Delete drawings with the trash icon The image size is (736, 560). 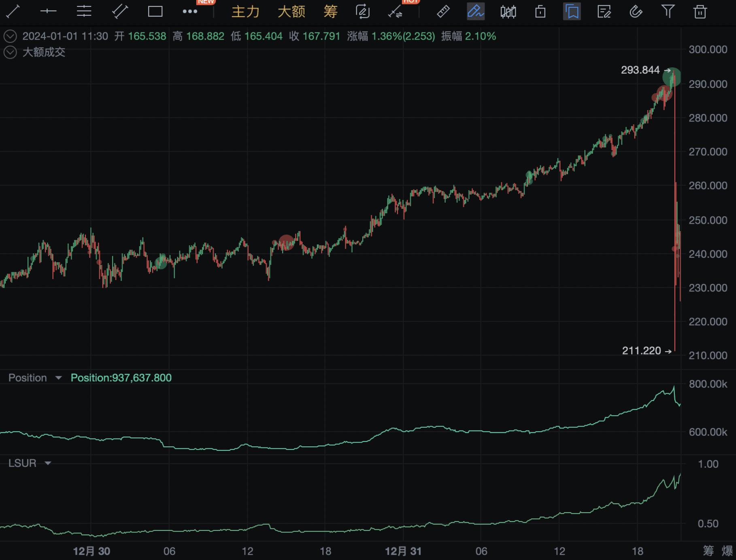point(700,11)
